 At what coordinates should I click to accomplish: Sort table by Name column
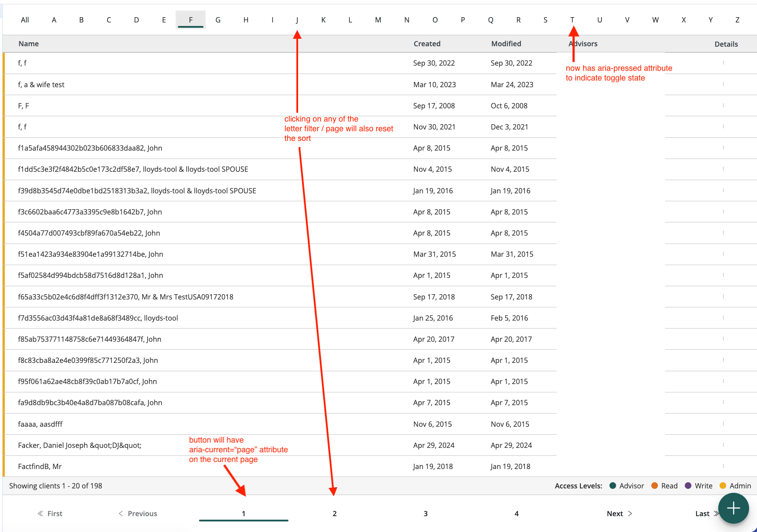tap(29, 44)
